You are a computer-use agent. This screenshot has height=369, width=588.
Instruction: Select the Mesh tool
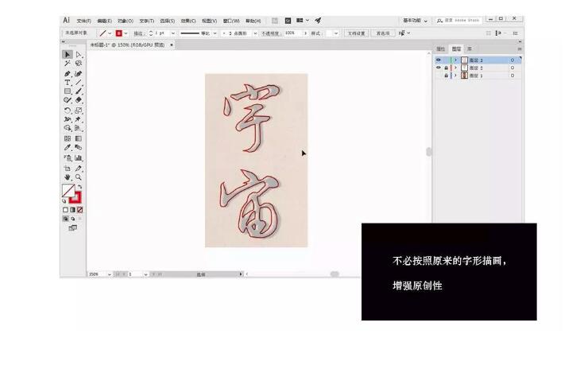pos(67,138)
